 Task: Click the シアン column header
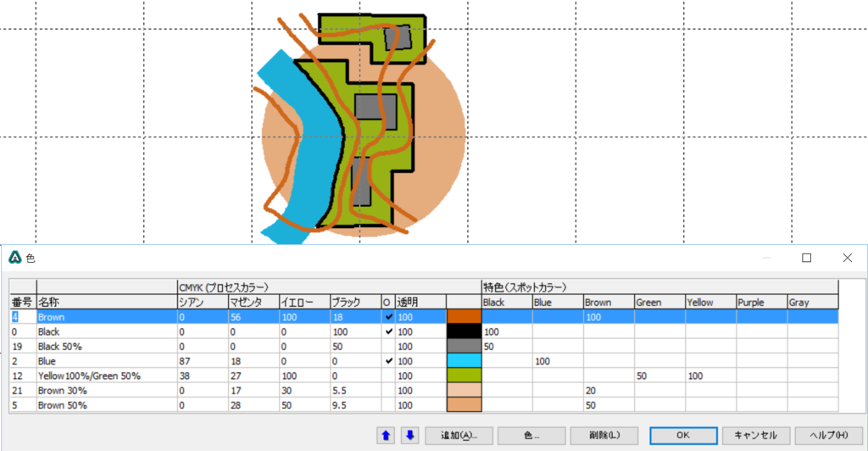pos(203,302)
